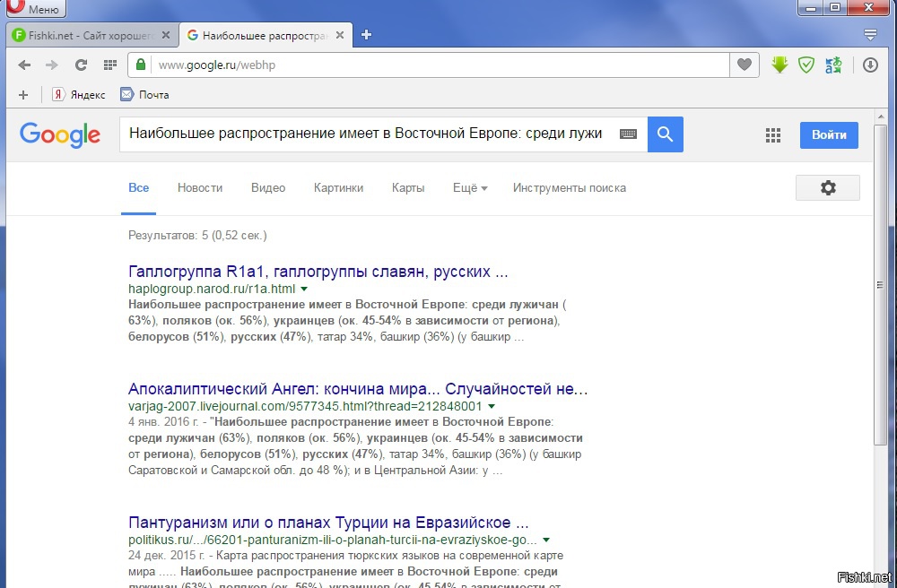
Task: Open result Апокалиптический Ангел: кончина мира
Action: [358, 389]
